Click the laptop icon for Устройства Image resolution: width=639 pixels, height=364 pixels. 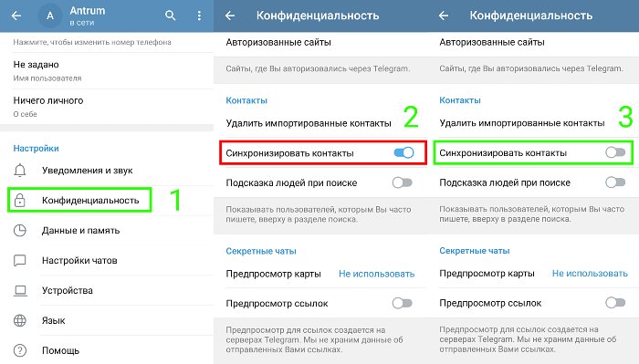click(19, 290)
